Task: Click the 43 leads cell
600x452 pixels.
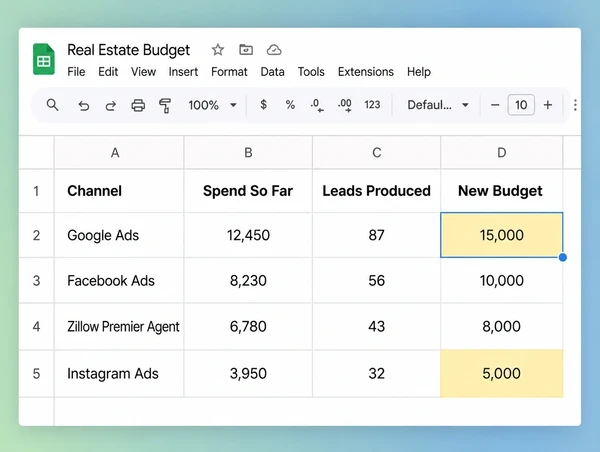Action: point(377,326)
